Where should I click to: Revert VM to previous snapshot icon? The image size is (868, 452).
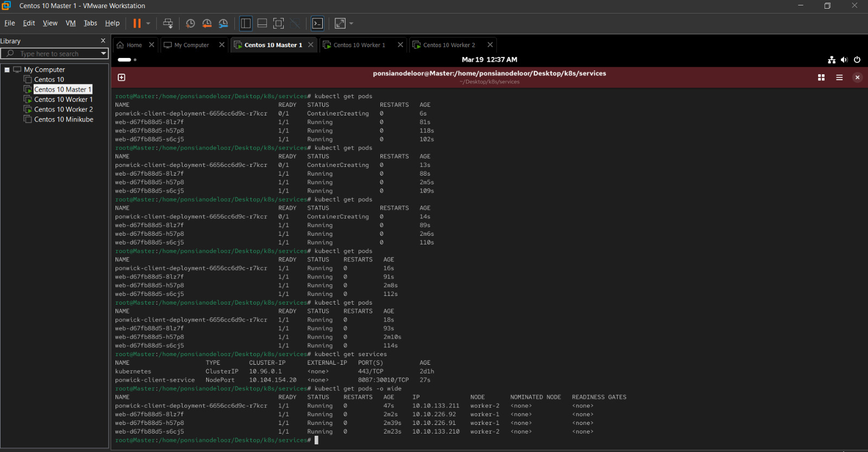click(207, 23)
